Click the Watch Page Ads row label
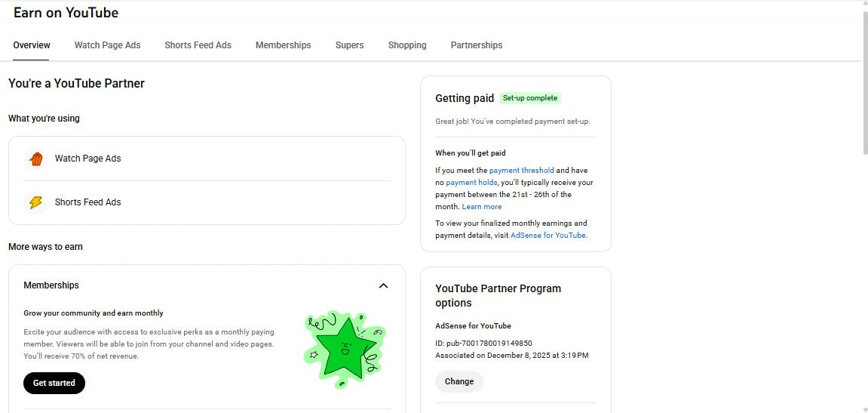868x413 pixels. [87, 159]
